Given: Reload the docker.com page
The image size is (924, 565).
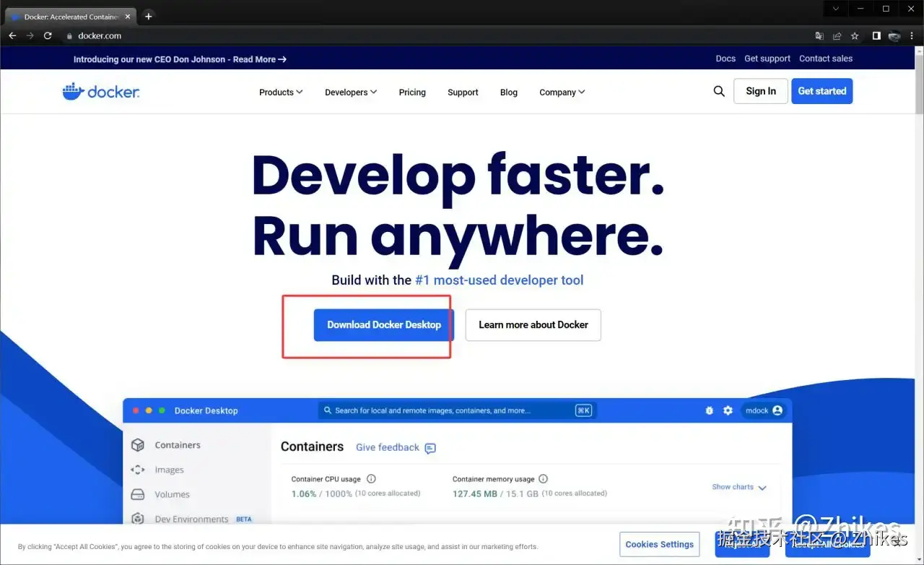Looking at the screenshot, I should tap(48, 35).
